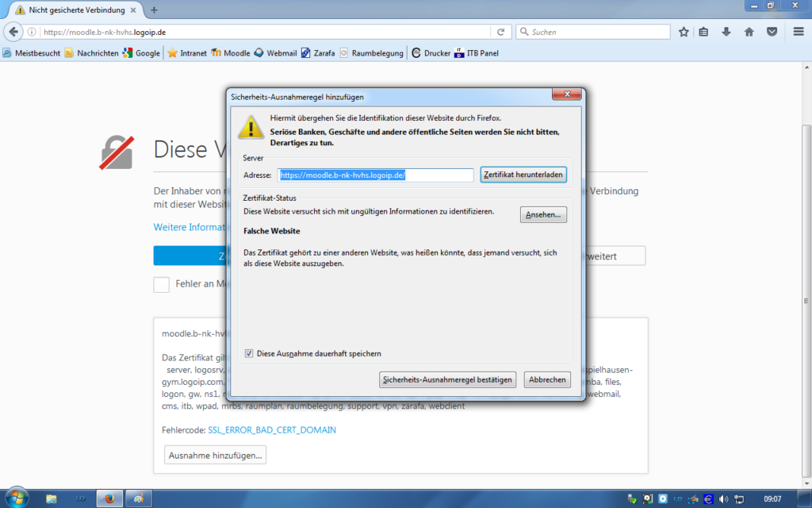Go back using the browser back arrow

click(13, 33)
